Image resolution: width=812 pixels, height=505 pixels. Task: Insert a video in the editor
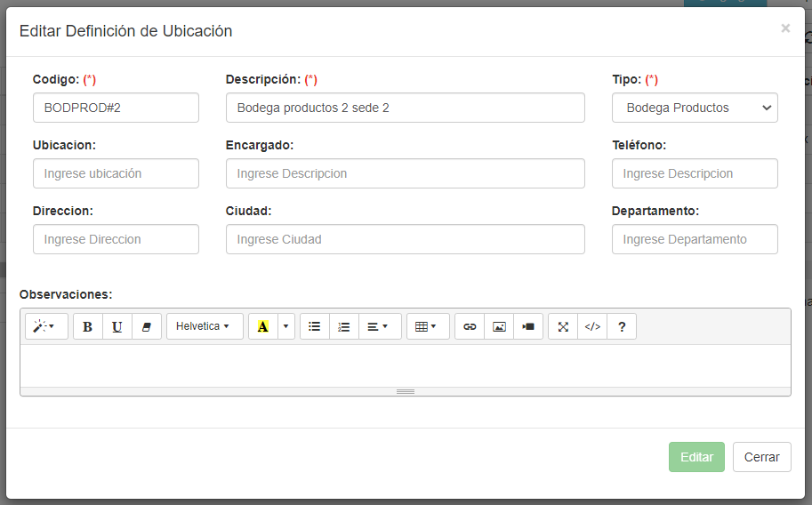point(528,326)
